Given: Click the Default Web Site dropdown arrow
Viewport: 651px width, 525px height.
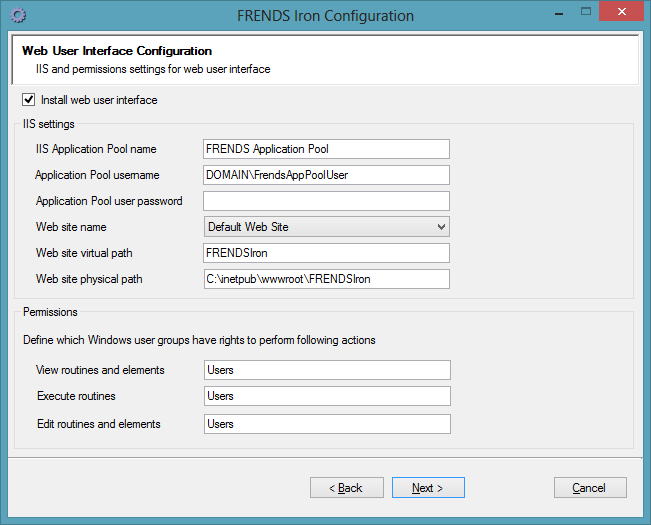Looking at the screenshot, I should 441,227.
